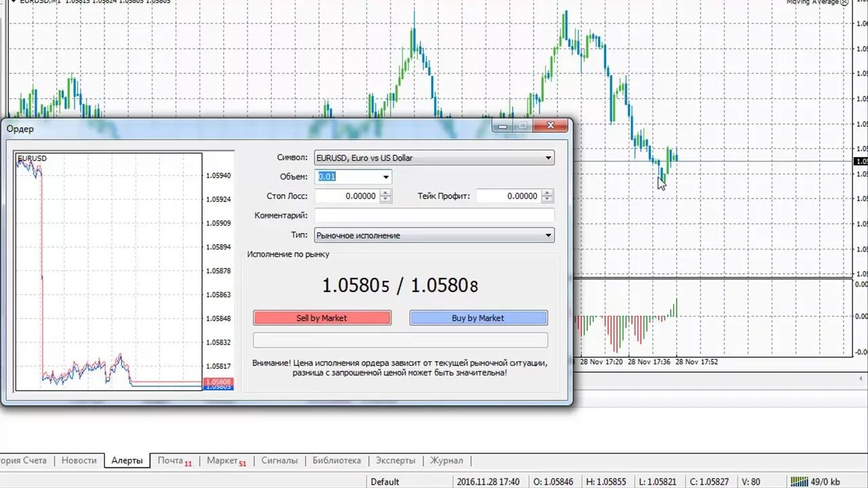Click the 1.05878 tick chart price label
This screenshot has height=488, width=868.
218,271
